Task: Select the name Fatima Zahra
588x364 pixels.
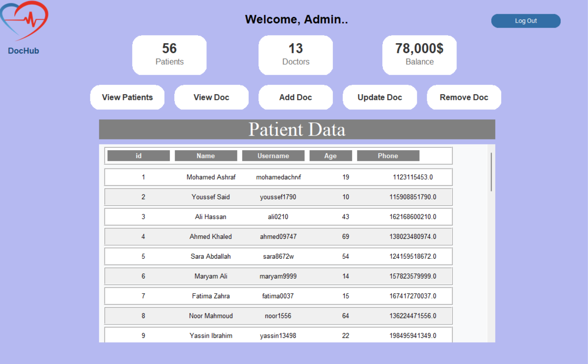Action: pyautogui.click(x=211, y=296)
